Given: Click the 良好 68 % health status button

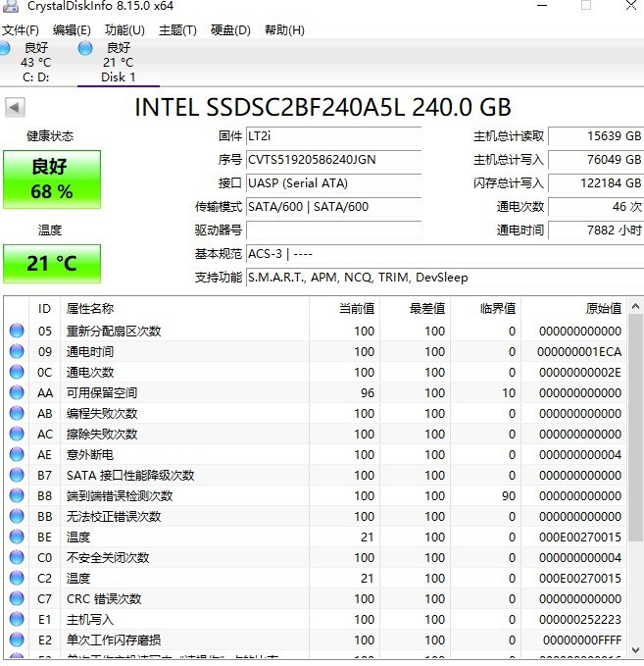Looking at the screenshot, I should click(x=52, y=179).
